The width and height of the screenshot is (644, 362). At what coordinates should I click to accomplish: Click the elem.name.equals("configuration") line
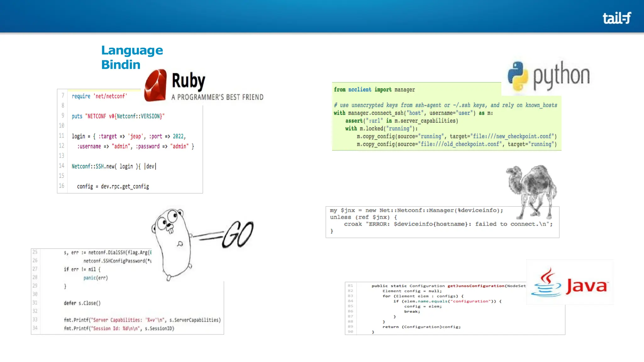pyautogui.click(x=447, y=301)
